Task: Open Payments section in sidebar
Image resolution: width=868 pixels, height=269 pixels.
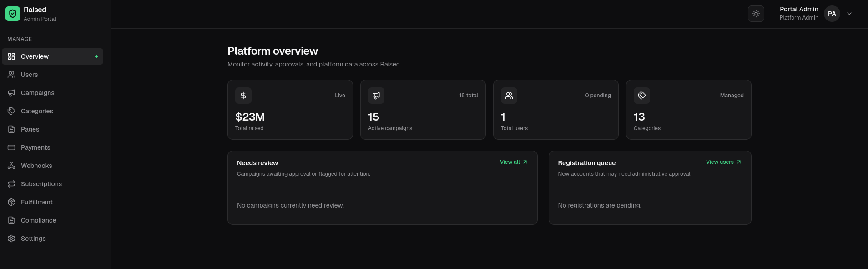Action: coord(53,147)
